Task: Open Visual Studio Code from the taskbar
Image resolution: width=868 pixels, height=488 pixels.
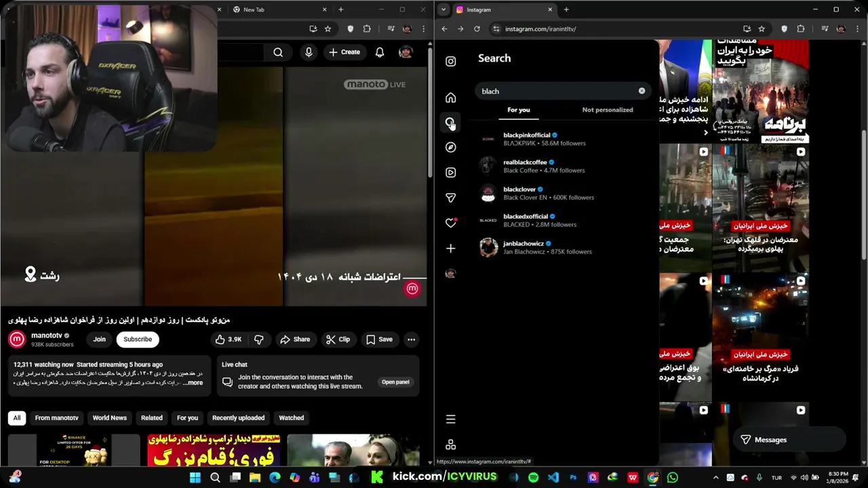Action: [x=553, y=478]
